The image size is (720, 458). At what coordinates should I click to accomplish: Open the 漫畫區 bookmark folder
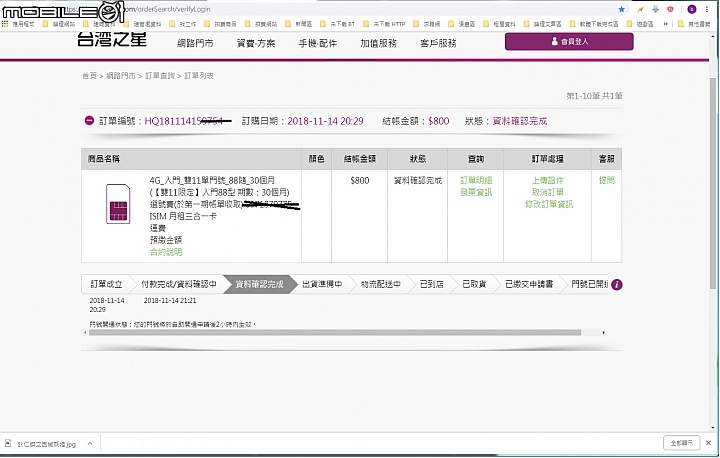click(462, 24)
